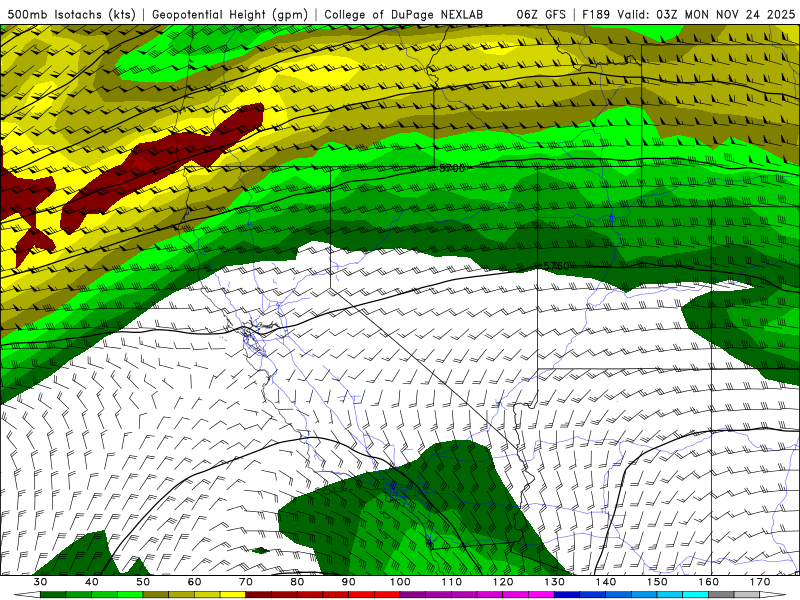Click the '06Z GFS' model run label
The height and width of the screenshot is (600, 800).
point(541,15)
